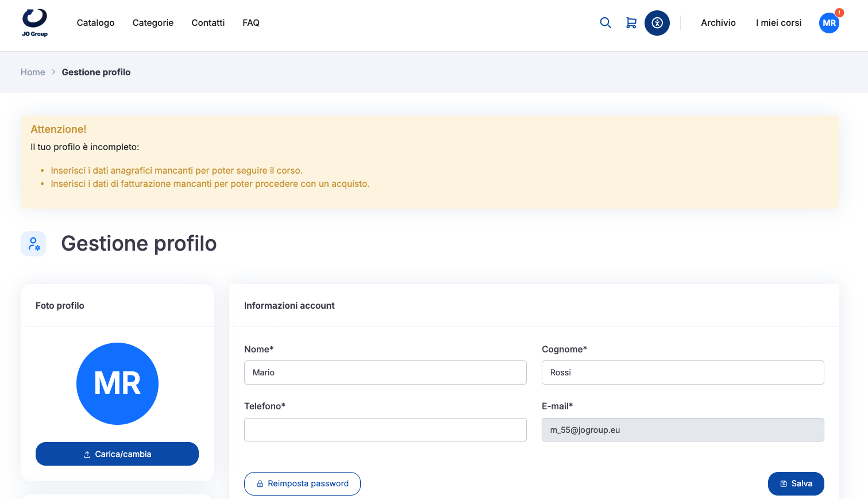Click Home in the breadcrumb
The image size is (868, 499).
tap(33, 72)
